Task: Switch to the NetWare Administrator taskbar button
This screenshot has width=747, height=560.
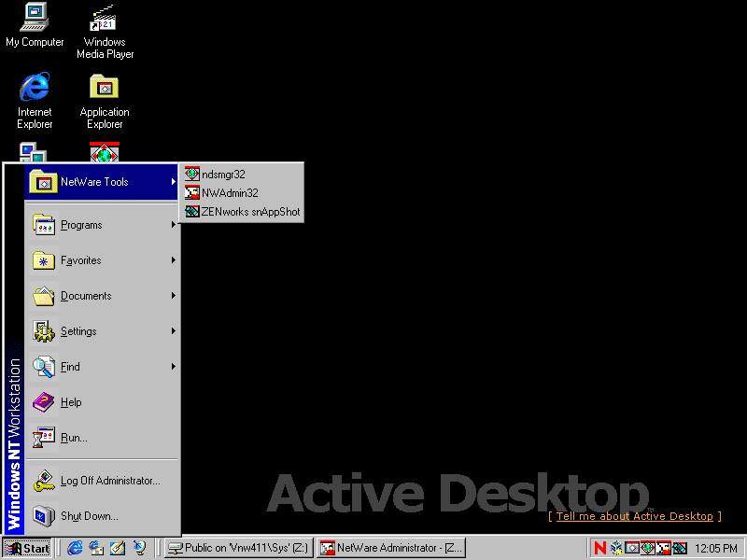Action: [x=390, y=548]
